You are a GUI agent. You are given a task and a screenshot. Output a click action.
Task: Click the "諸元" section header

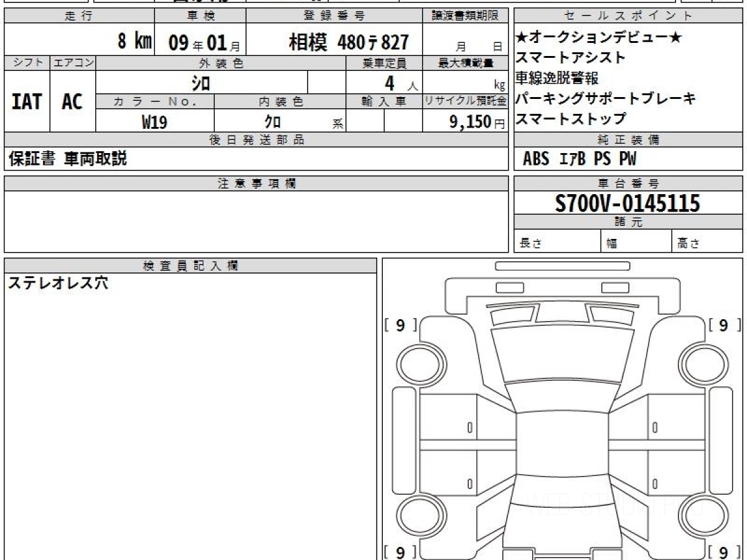[628, 222]
